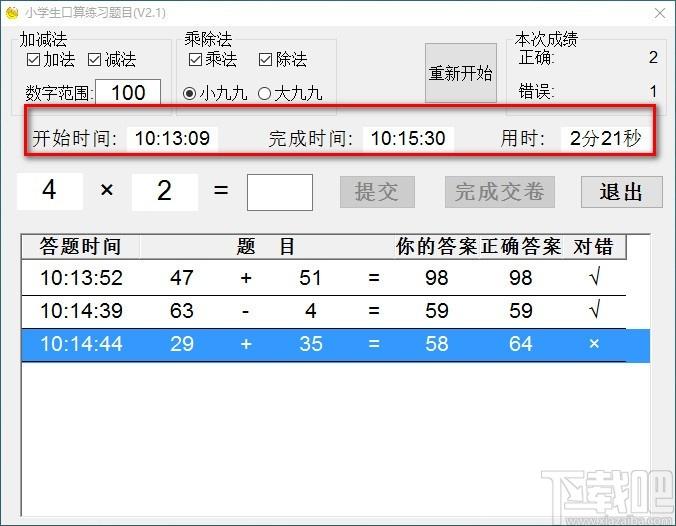Click the number 63 in second row
Image resolution: width=676 pixels, height=526 pixels.
coord(182,311)
